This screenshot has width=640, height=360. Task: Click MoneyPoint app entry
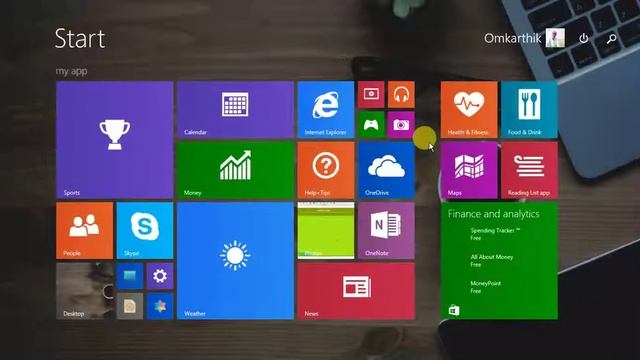(485, 287)
